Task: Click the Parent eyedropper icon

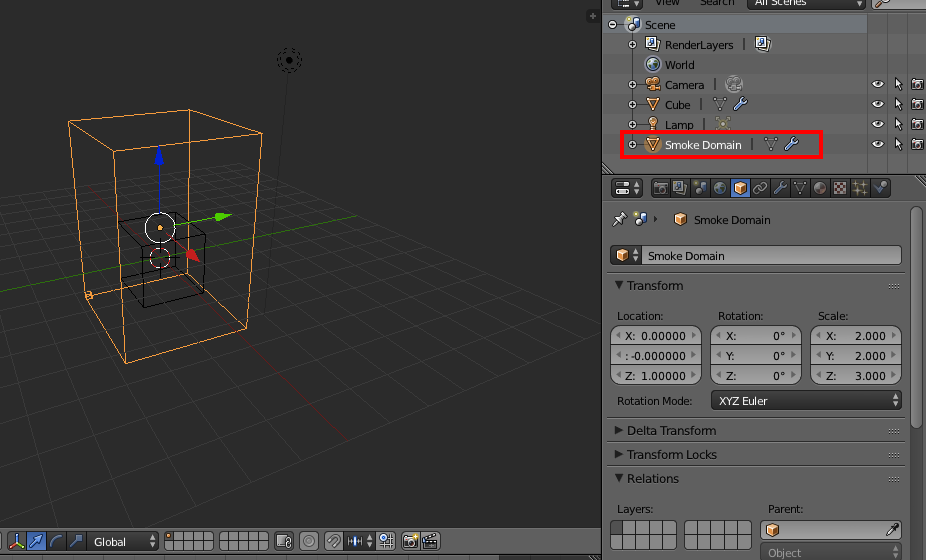Action: 893,530
